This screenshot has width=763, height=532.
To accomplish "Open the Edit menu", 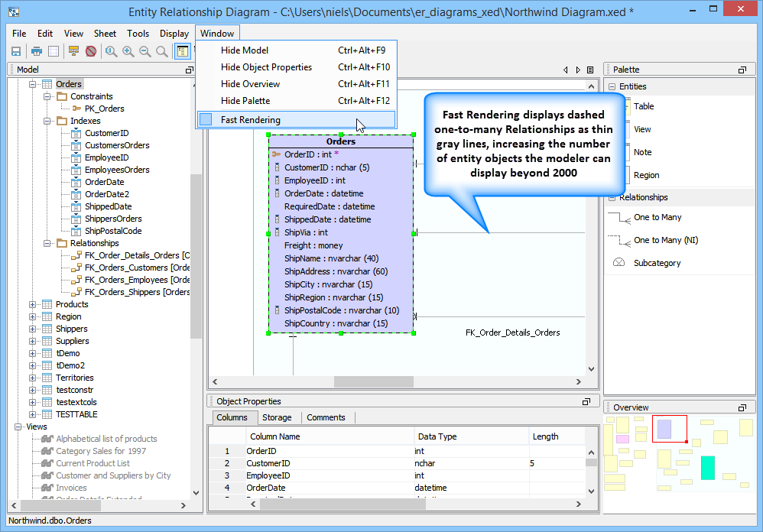I will pos(45,34).
